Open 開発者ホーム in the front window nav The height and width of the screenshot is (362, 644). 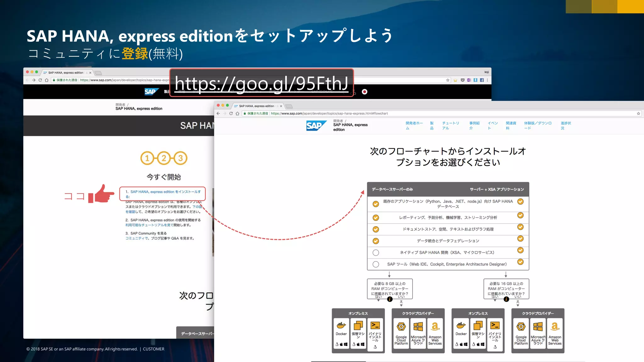pos(414,126)
